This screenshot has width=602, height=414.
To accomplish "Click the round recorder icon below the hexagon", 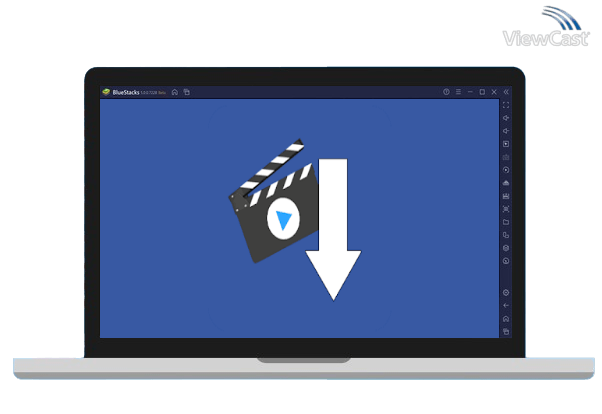I will [x=506, y=261].
